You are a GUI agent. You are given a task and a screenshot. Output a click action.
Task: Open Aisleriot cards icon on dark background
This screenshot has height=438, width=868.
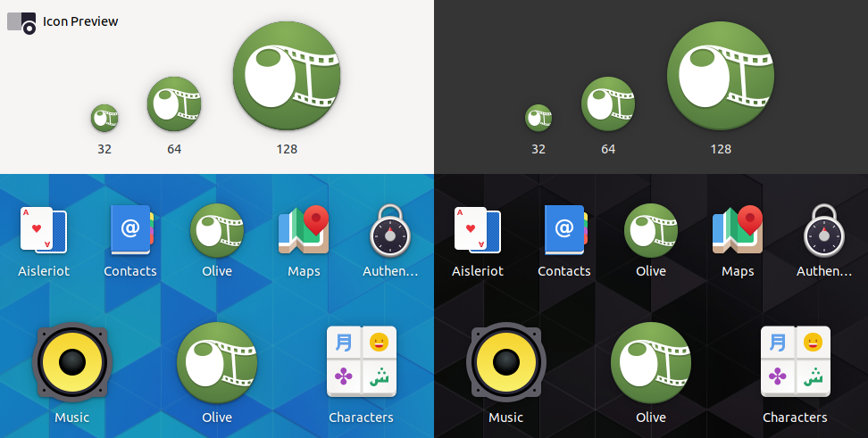pos(478,230)
